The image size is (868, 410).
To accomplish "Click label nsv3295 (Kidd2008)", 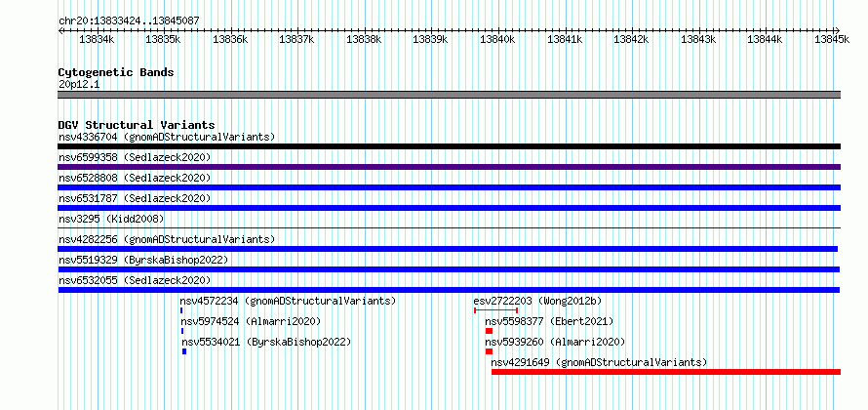I will [111, 219].
